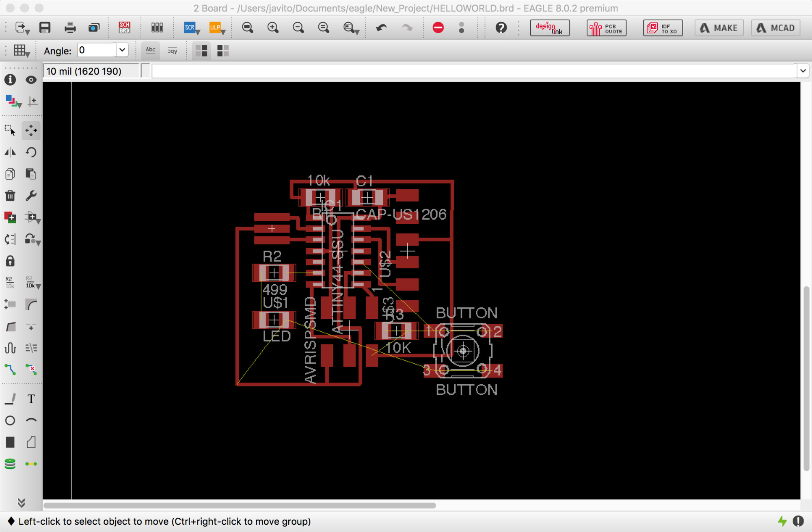Screen dimensions: 812x532
Task: Open the command history dropdown arrow
Action: point(803,71)
